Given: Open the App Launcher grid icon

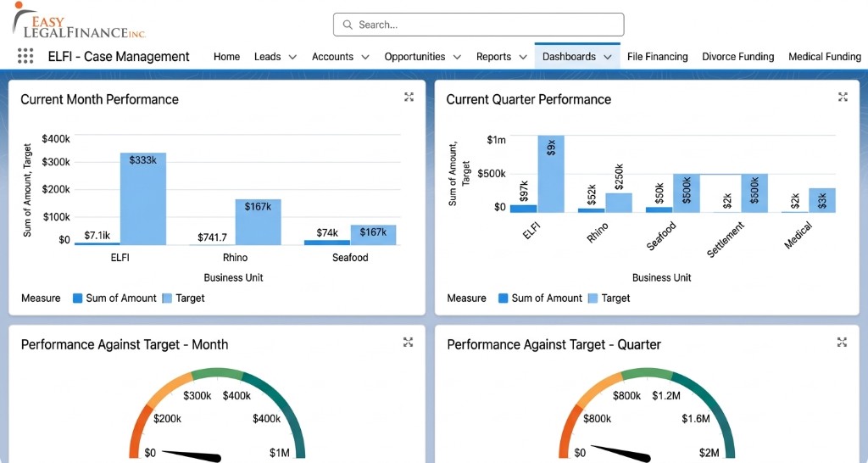Looking at the screenshot, I should [x=25, y=56].
